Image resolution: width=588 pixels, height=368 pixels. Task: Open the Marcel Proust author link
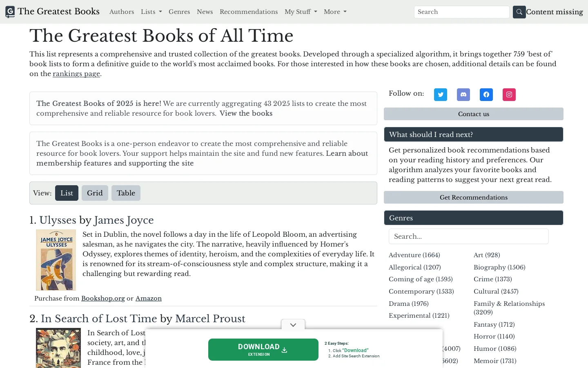pos(210,319)
